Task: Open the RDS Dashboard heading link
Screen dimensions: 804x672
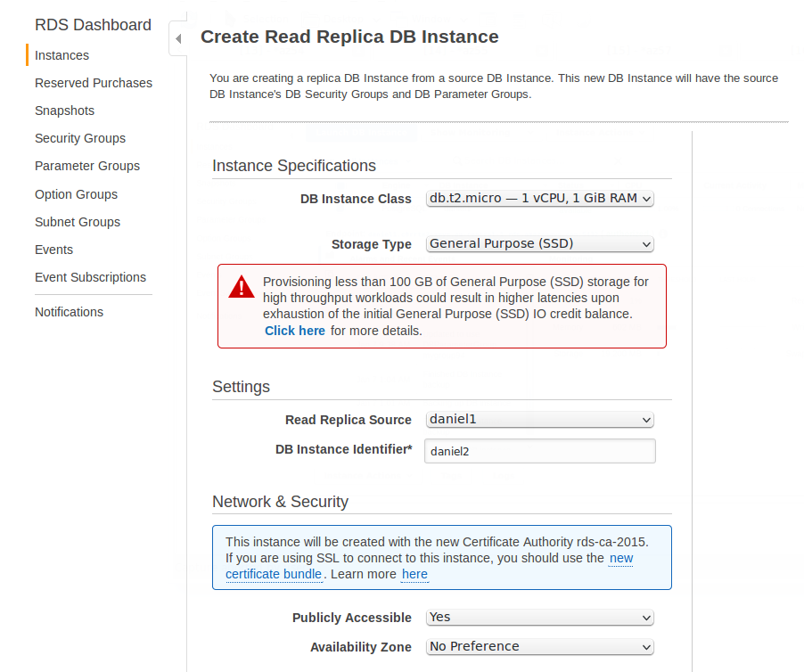Action: [x=93, y=25]
